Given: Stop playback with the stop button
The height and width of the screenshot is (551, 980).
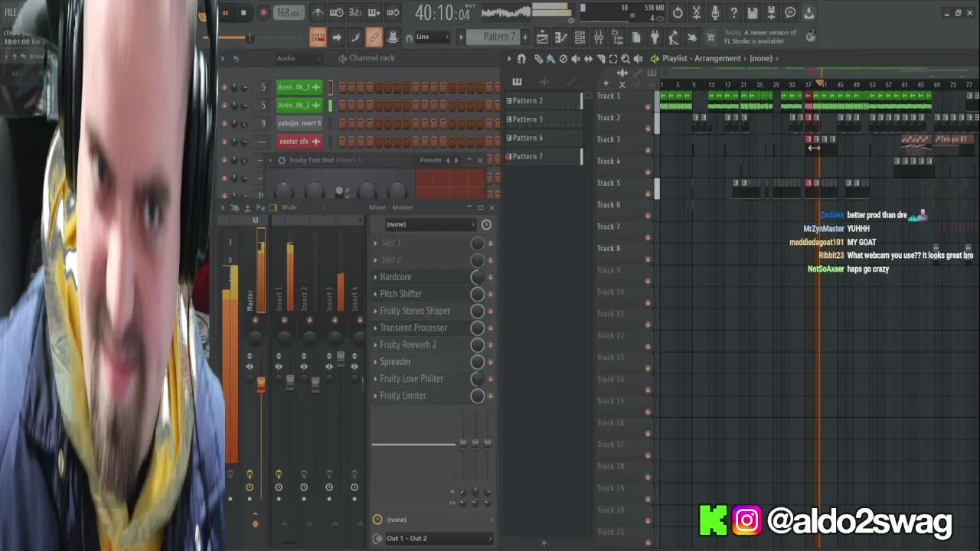Looking at the screenshot, I should click(244, 12).
